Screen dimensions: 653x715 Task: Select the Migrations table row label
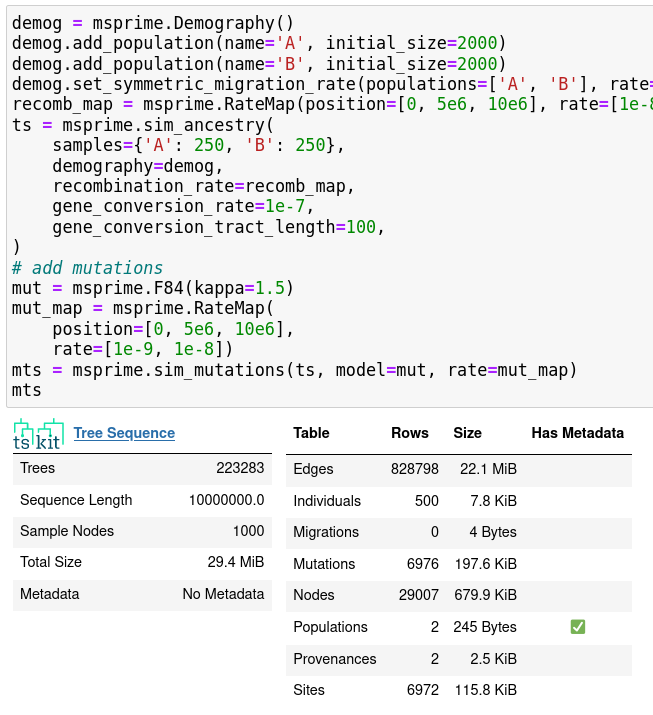click(326, 532)
